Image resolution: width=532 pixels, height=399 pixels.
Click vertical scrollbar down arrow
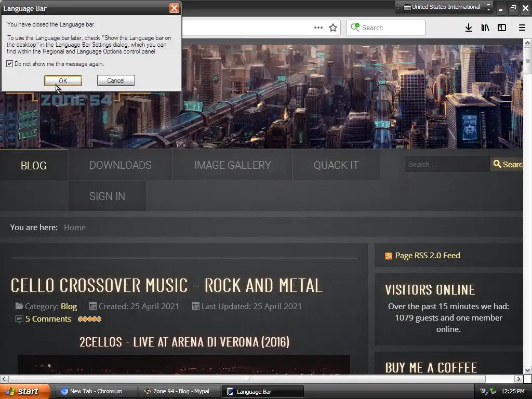pos(527,370)
